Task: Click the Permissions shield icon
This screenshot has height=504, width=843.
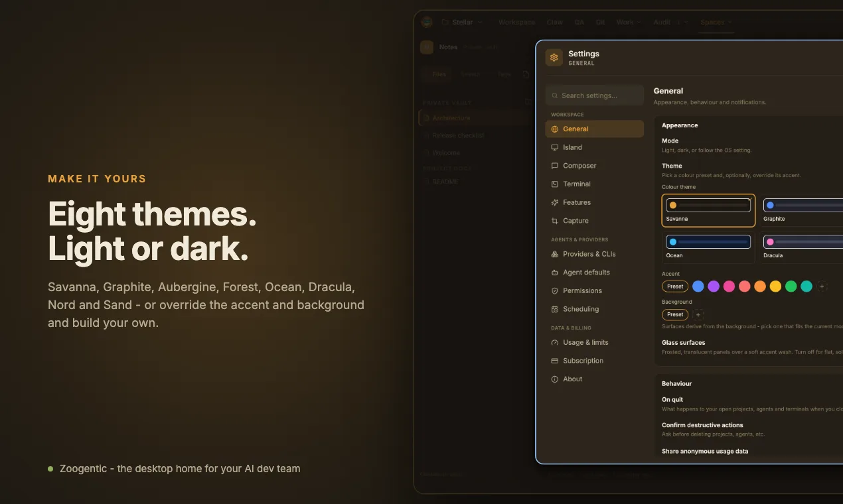Action: click(x=555, y=290)
